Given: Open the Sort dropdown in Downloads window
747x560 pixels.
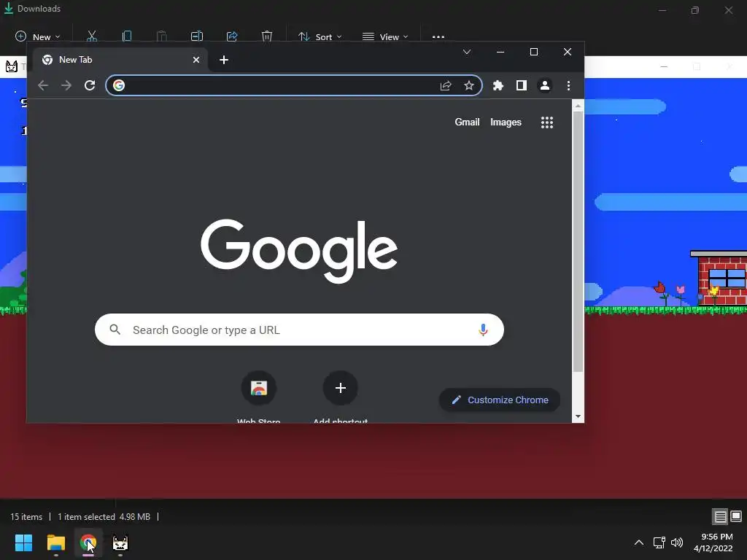Looking at the screenshot, I should click(x=320, y=36).
